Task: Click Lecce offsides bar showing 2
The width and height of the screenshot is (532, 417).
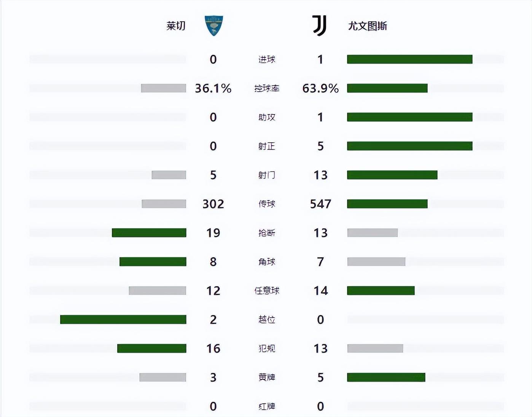Action: coord(123,320)
